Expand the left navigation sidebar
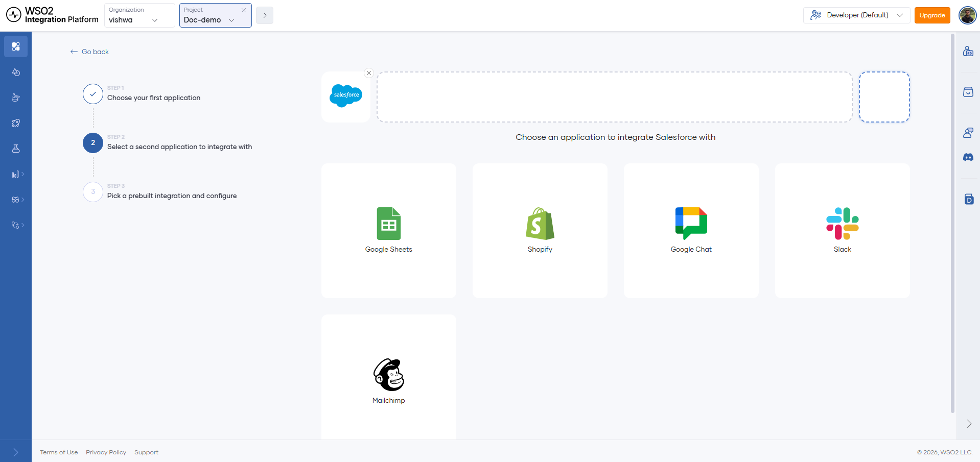This screenshot has width=980, height=462. [x=16, y=452]
